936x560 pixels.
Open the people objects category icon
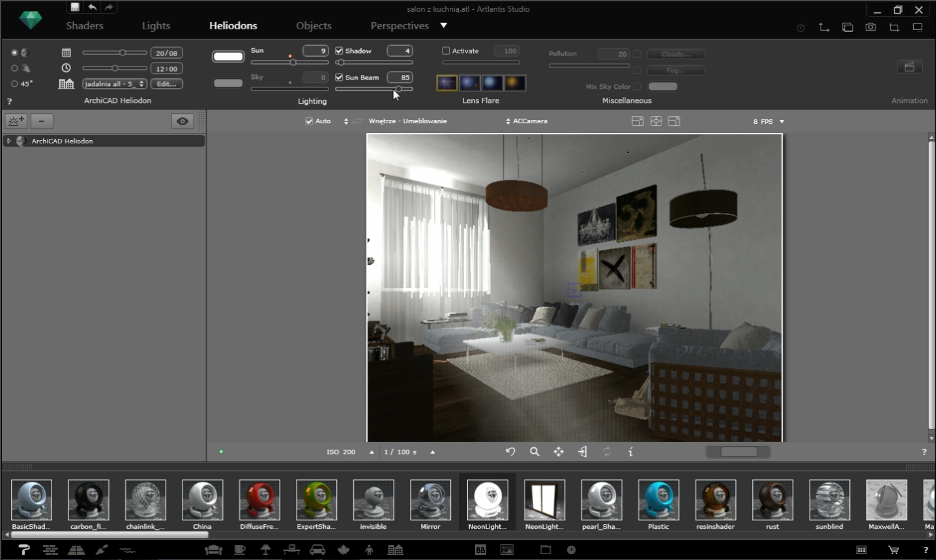369,550
